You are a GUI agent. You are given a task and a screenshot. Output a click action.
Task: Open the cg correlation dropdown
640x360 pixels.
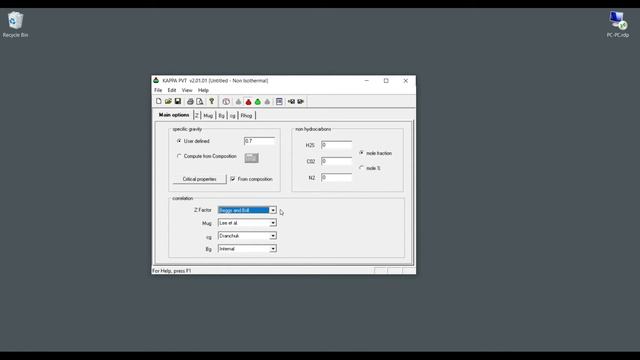[x=273, y=236]
